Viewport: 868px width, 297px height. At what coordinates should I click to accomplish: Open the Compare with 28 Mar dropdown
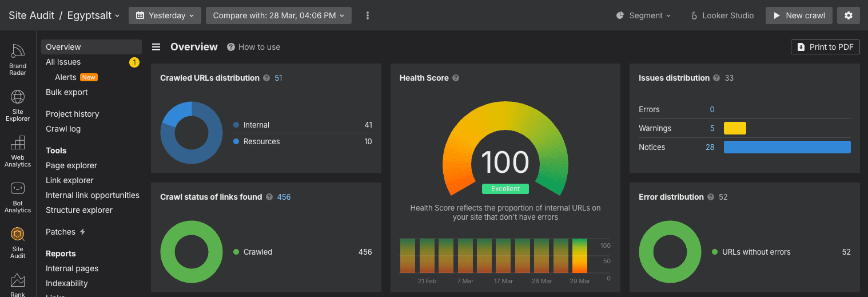[278, 15]
